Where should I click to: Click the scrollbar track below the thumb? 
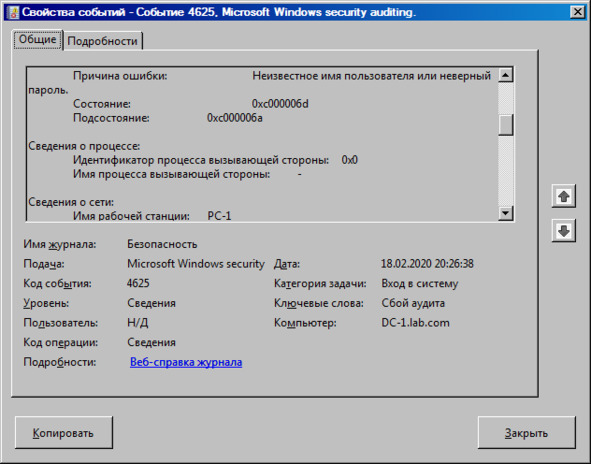point(505,170)
